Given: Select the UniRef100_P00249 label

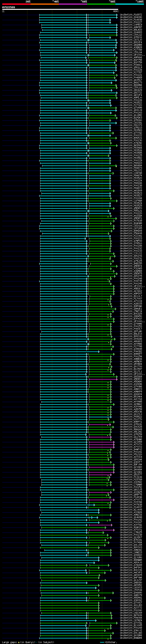Looking at the screenshot, I should point(131,628).
